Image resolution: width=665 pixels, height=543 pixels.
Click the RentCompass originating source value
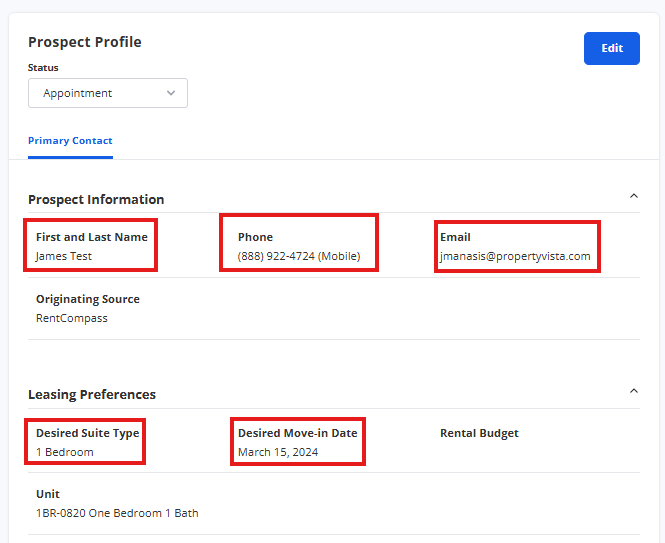click(x=72, y=318)
